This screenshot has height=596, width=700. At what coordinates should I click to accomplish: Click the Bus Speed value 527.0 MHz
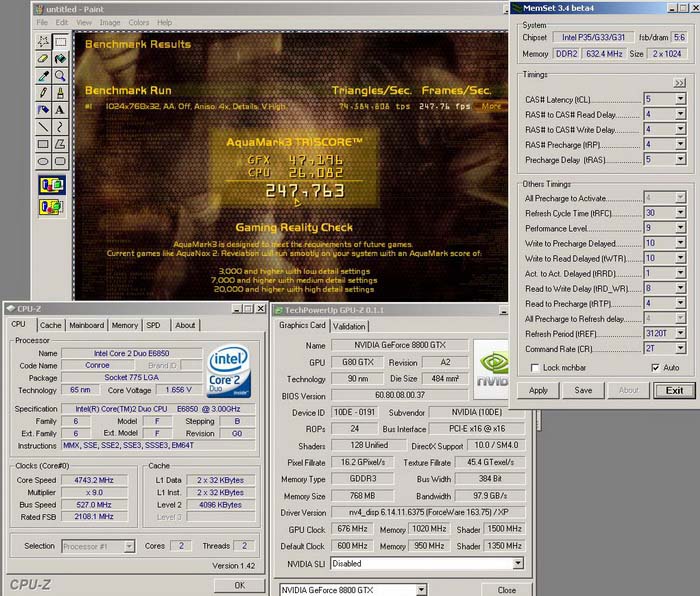[x=94, y=504]
